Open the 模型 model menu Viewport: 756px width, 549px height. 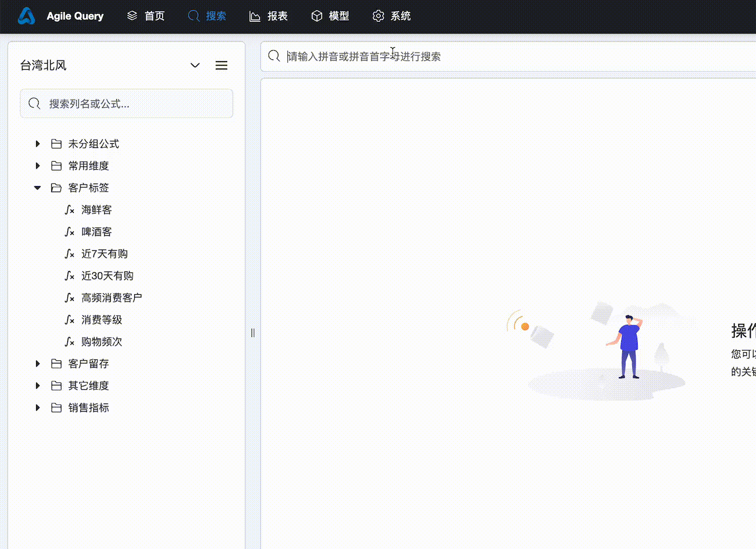tap(330, 16)
